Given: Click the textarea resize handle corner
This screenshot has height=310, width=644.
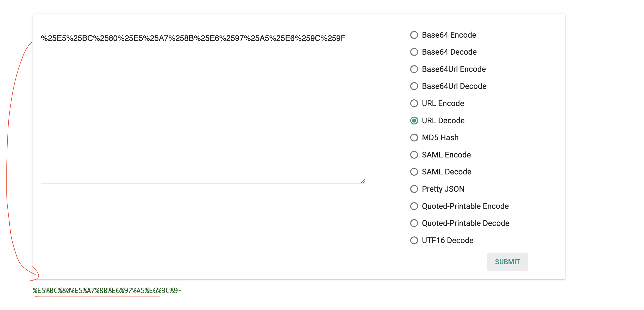Looking at the screenshot, I should (363, 181).
